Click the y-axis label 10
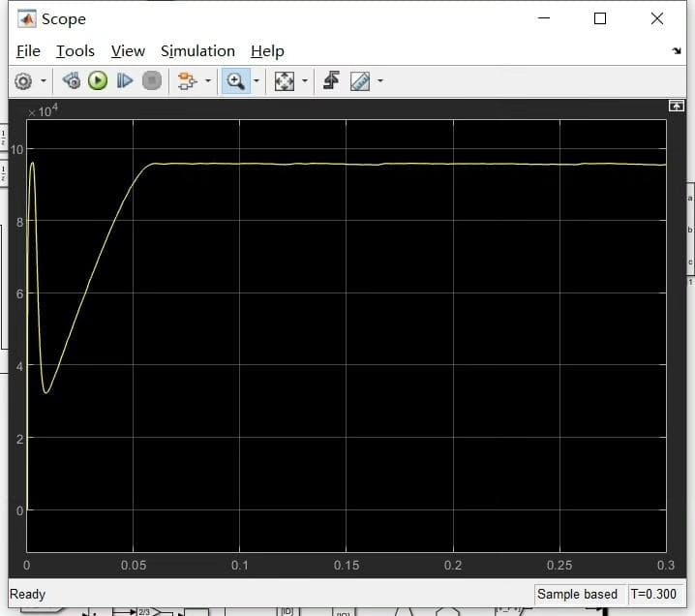This screenshot has height=616, width=695. (x=16, y=150)
